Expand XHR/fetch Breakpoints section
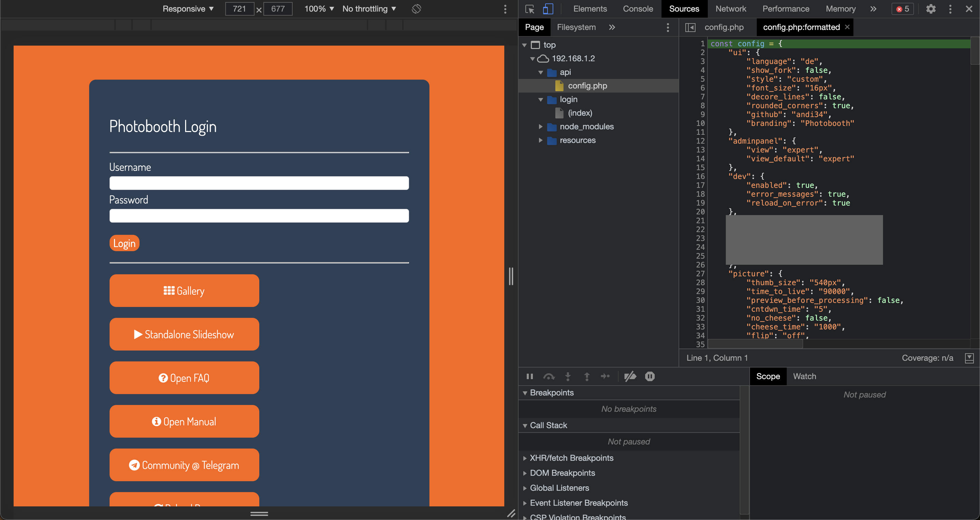 [571, 458]
